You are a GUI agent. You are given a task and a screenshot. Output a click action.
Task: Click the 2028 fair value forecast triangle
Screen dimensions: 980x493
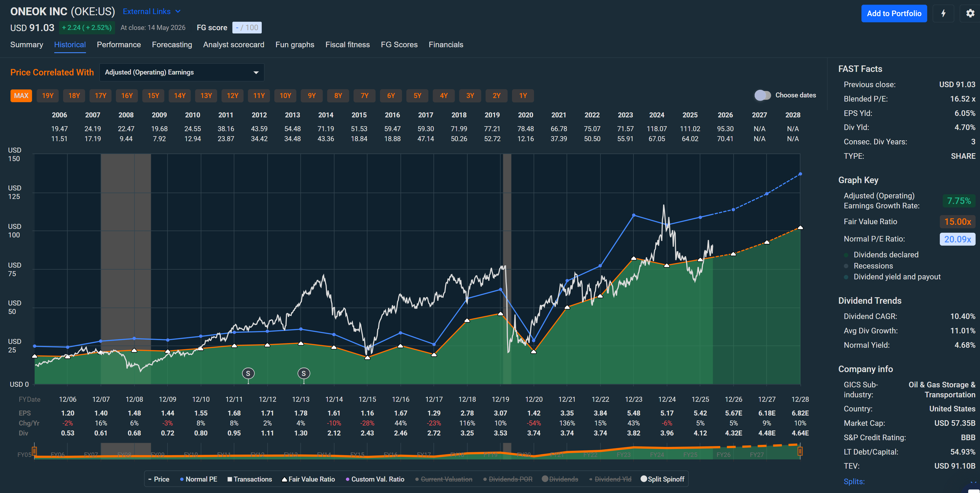tap(800, 227)
